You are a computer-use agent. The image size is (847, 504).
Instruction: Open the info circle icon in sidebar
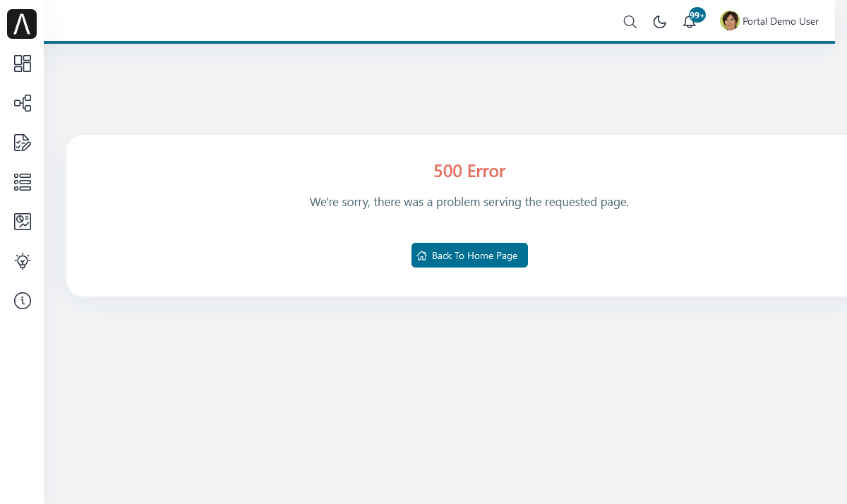(x=23, y=301)
